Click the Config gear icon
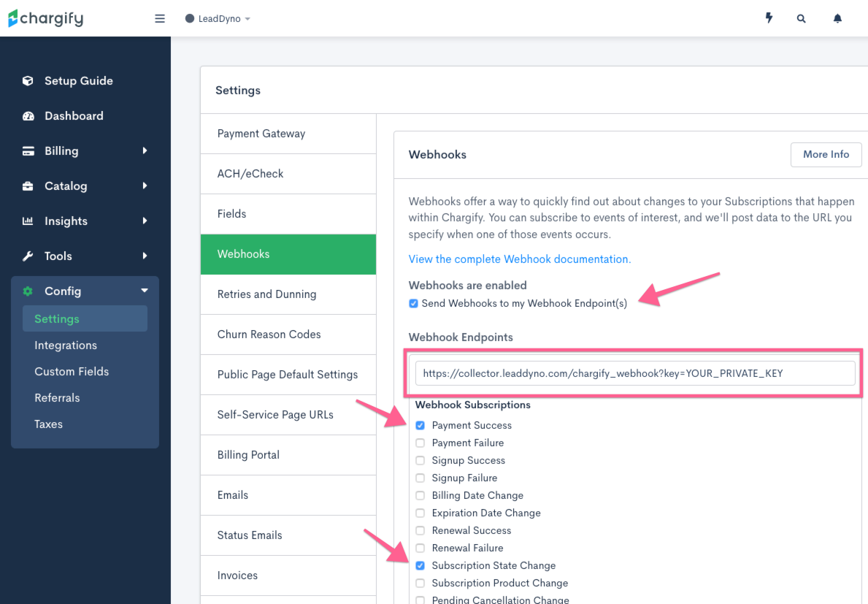868x604 pixels. [28, 291]
